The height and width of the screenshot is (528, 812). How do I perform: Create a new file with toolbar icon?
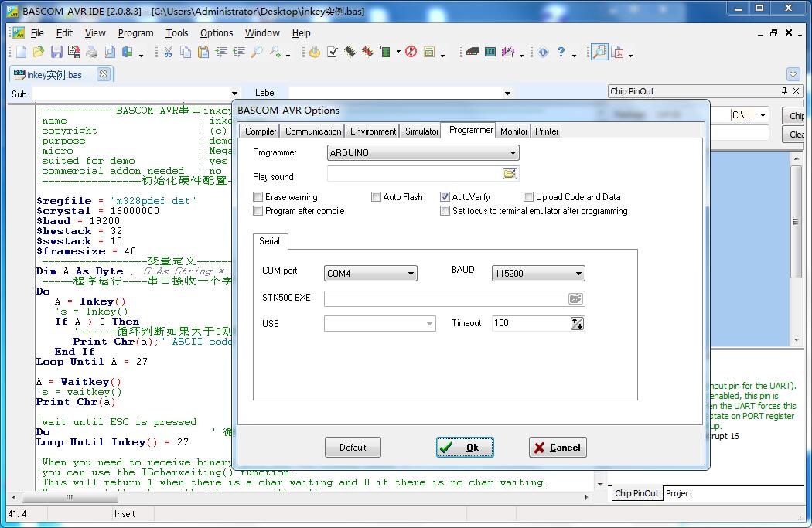[21, 52]
